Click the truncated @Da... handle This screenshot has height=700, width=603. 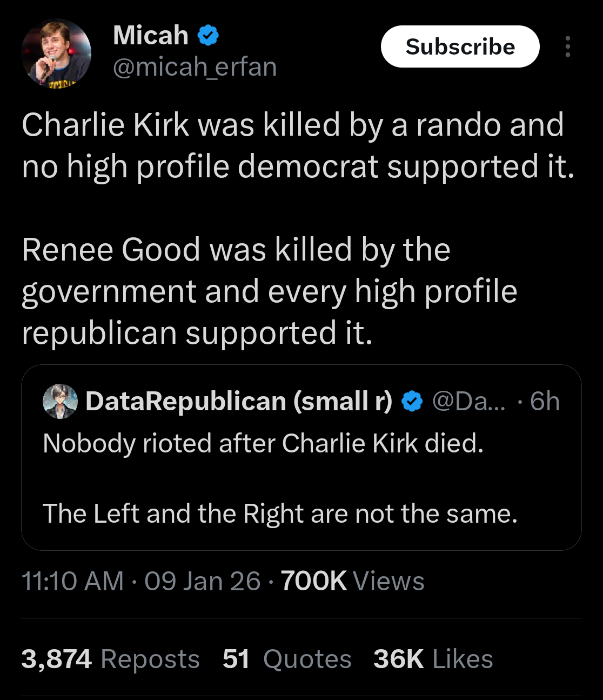click(468, 401)
